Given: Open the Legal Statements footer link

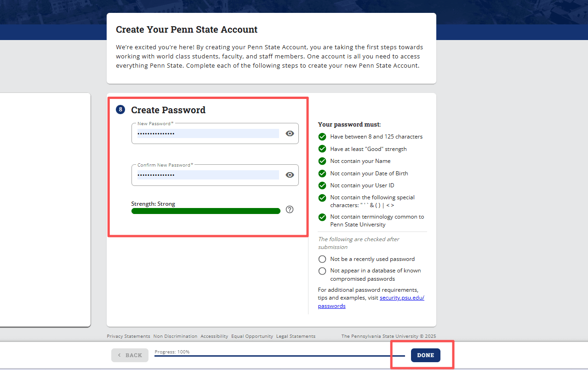Looking at the screenshot, I should tap(296, 336).
